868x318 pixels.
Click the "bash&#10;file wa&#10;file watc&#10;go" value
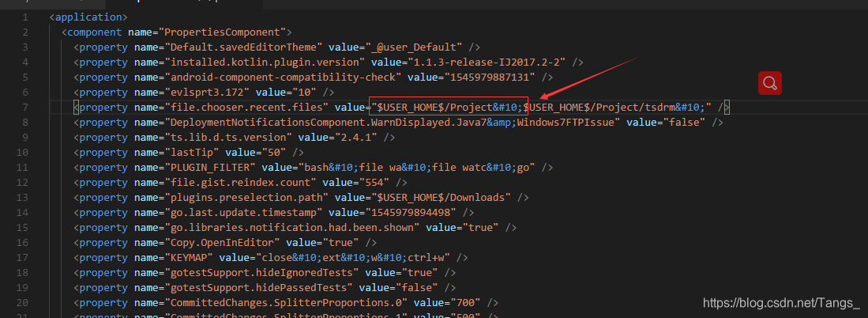(415, 167)
